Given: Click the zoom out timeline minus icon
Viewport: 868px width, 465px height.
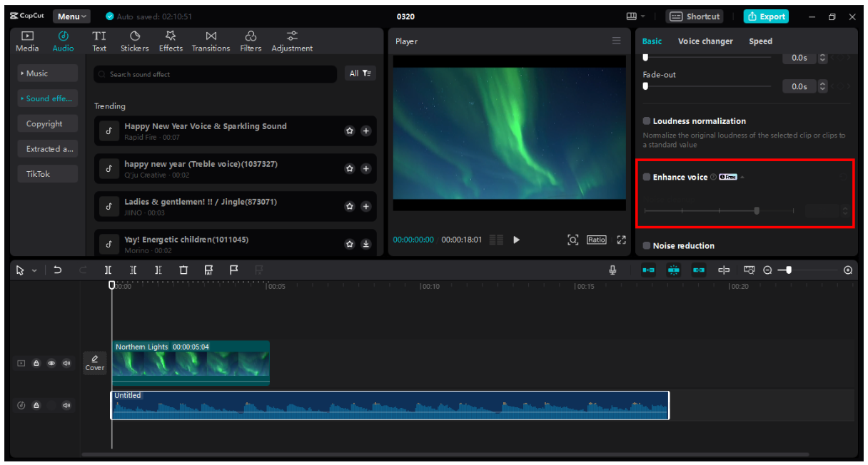Looking at the screenshot, I should [x=767, y=270].
